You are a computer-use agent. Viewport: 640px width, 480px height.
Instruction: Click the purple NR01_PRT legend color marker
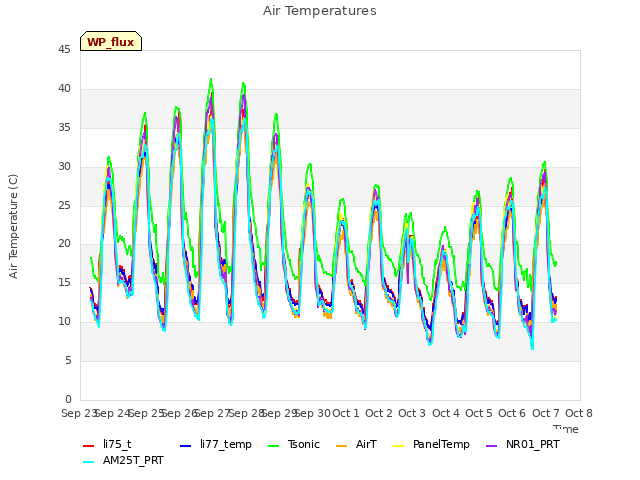[x=491, y=446]
